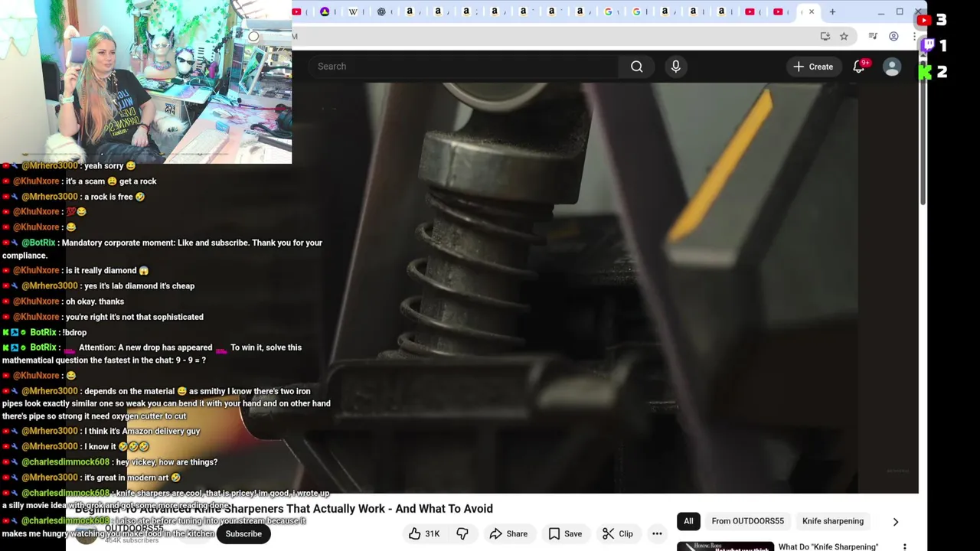This screenshot has width=980, height=551.
Task: Close the active browser tab
Action: coord(812,11)
